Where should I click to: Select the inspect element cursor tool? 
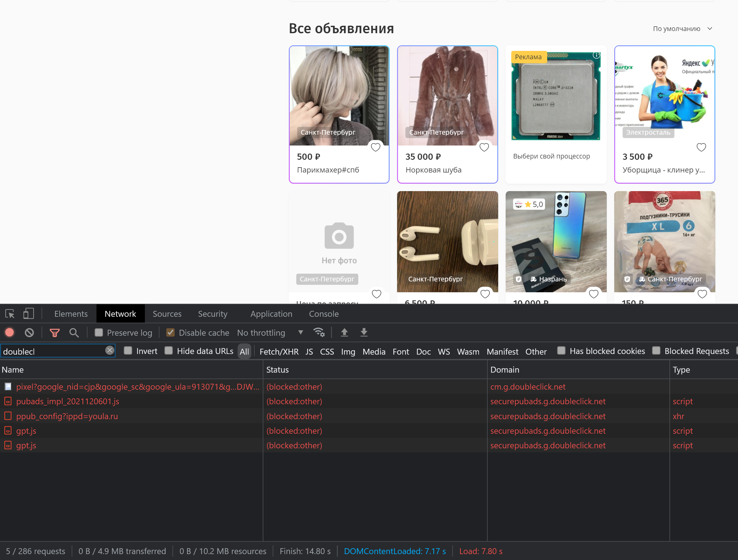[x=10, y=314]
